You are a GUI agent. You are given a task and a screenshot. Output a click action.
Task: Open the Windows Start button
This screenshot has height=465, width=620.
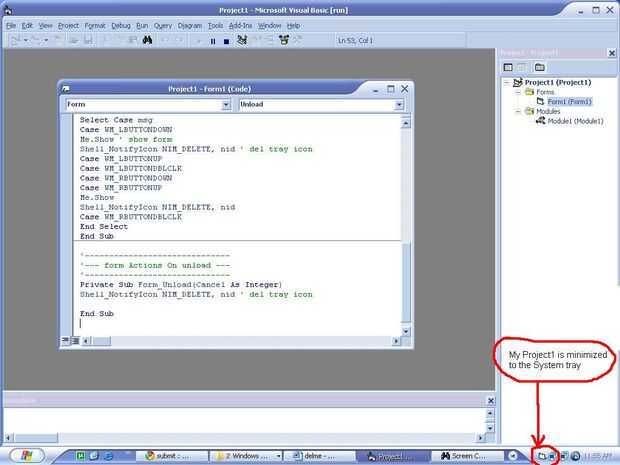[27, 456]
